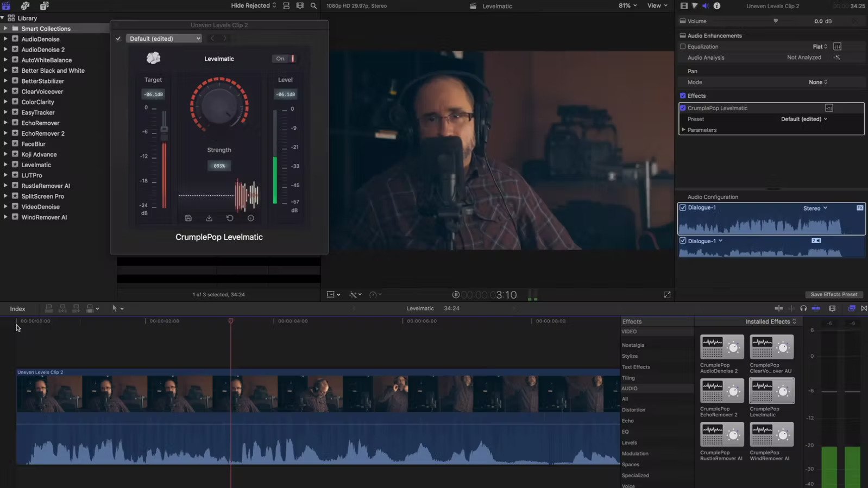This screenshot has height=488, width=868.
Task: Open the viewer zoom 81% dropdown
Action: coord(628,5)
